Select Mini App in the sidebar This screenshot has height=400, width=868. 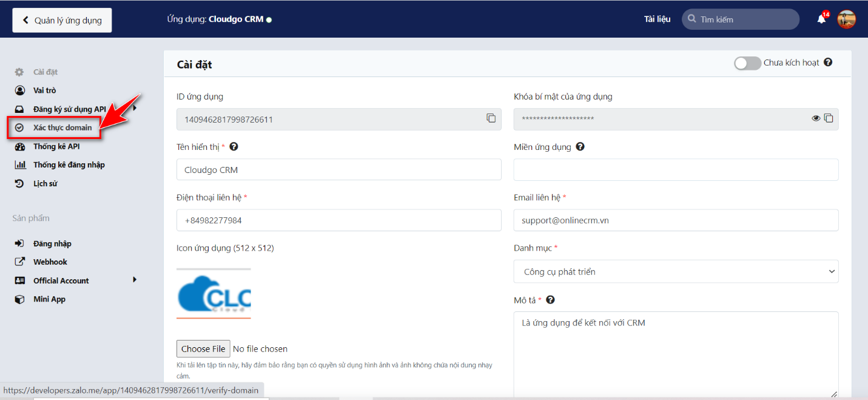coord(49,299)
